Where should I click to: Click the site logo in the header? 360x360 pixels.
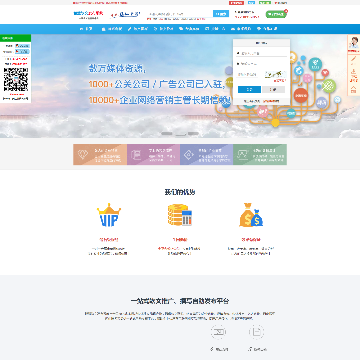[88, 15]
